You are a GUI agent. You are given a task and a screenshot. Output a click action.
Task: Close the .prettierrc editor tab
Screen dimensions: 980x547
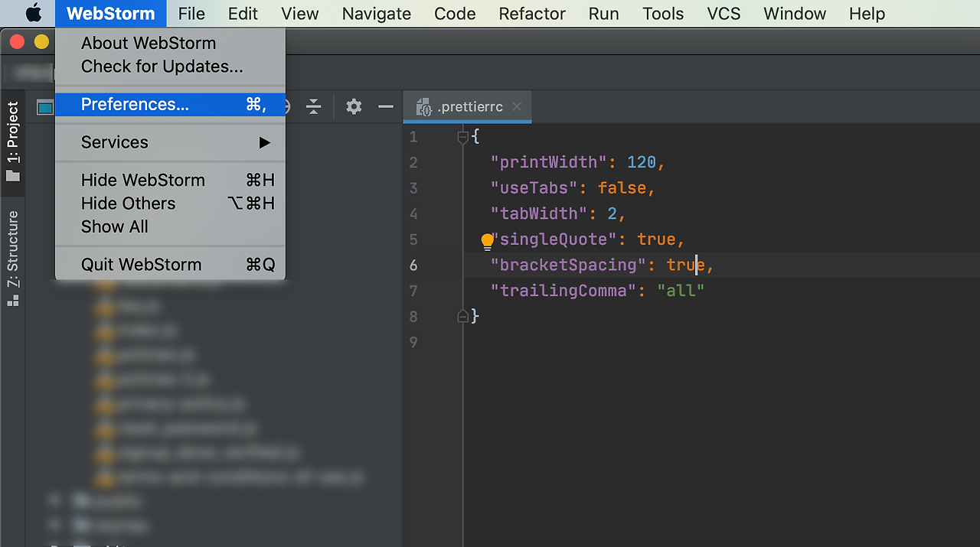click(x=517, y=107)
